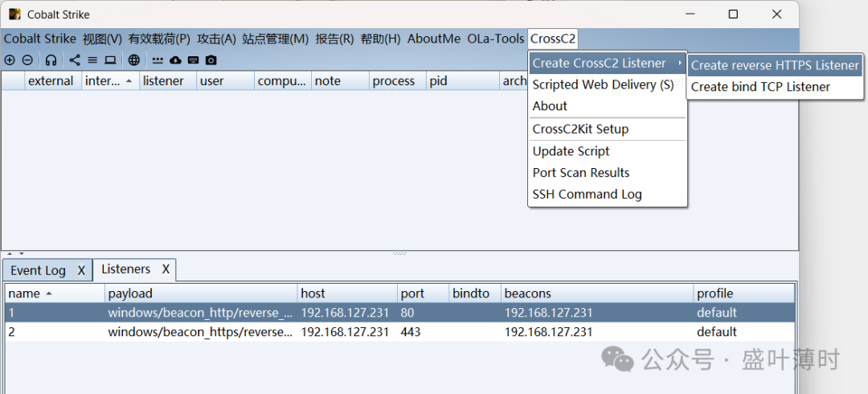Open the Cobalt Strike menu

coord(40,39)
